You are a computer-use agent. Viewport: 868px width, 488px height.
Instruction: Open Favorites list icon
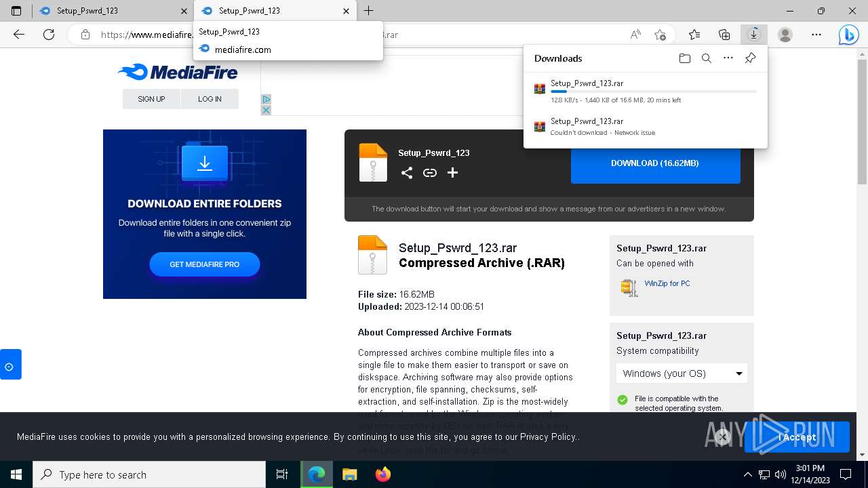pyautogui.click(x=694, y=35)
